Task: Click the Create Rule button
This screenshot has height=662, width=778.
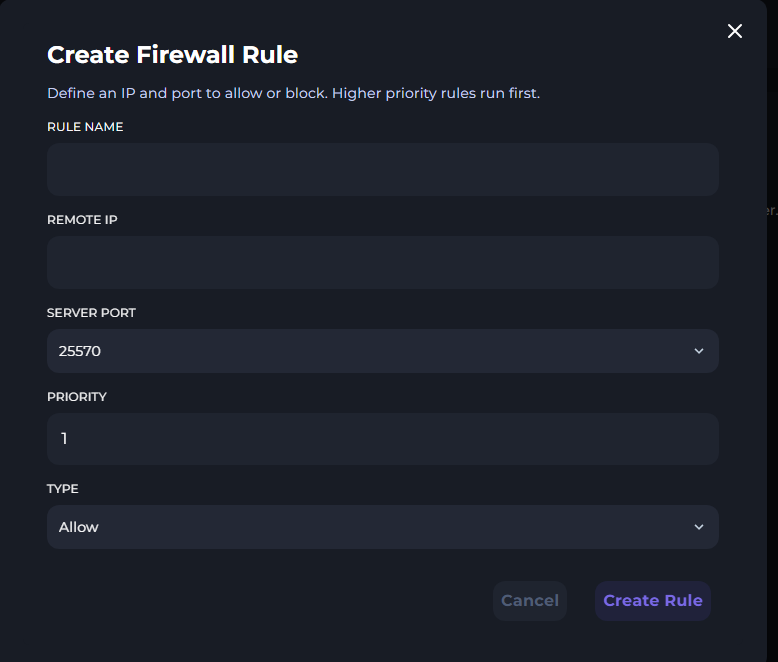Action: tap(652, 601)
